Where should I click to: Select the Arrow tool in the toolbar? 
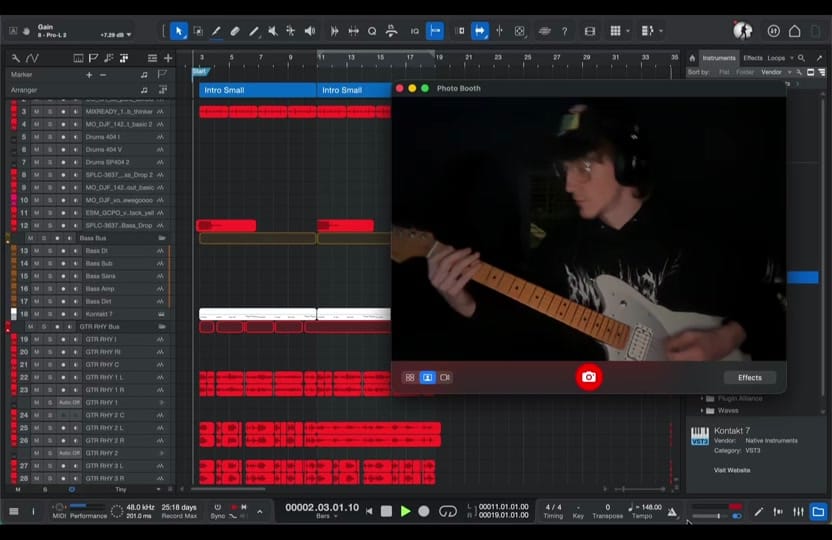coord(179,31)
